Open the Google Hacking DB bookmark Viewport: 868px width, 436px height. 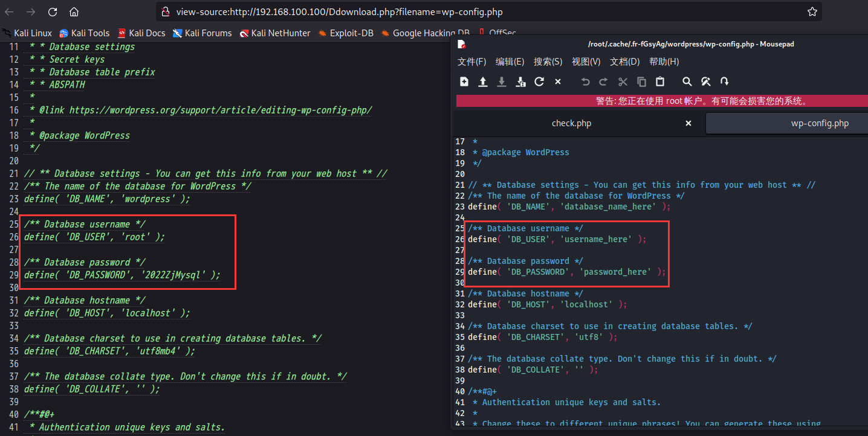pos(425,33)
